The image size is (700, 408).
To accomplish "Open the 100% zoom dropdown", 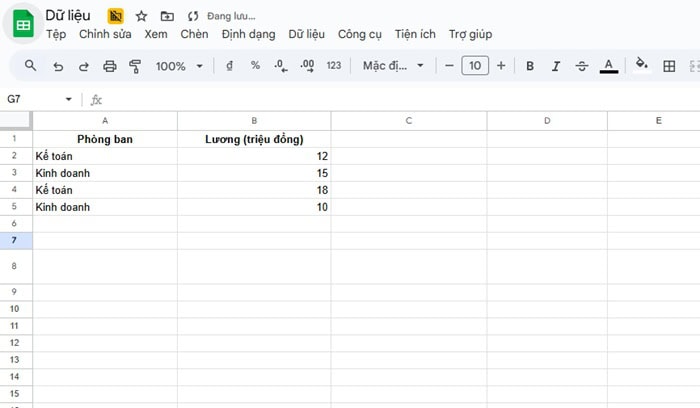I will click(x=179, y=66).
